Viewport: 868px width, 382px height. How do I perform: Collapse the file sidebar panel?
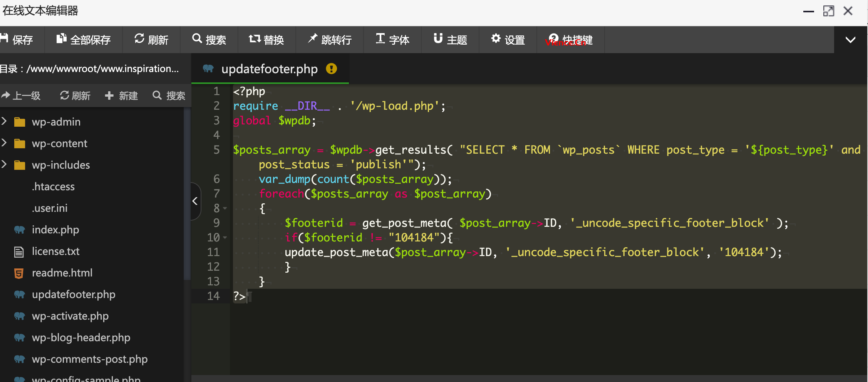coord(195,201)
